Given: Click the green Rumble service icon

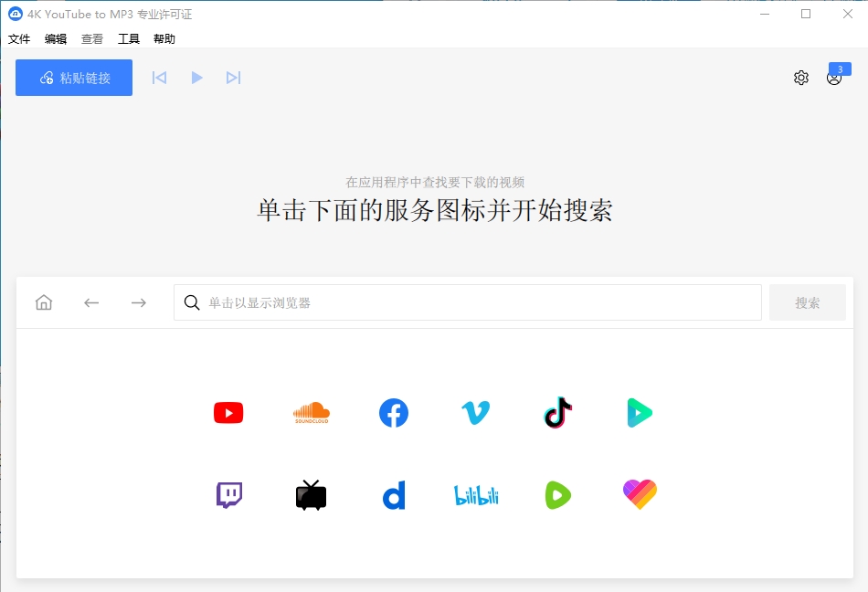Looking at the screenshot, I should pyautogui.click(x=558, y=495).
